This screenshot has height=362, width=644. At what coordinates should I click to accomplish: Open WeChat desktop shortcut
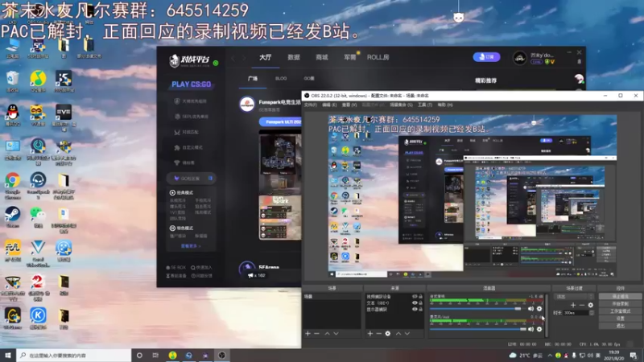click(x=38, y=217)
